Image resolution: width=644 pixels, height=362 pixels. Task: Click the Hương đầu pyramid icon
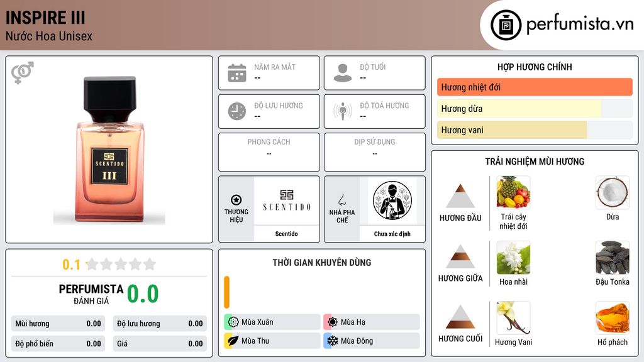(x=460, y=196)
